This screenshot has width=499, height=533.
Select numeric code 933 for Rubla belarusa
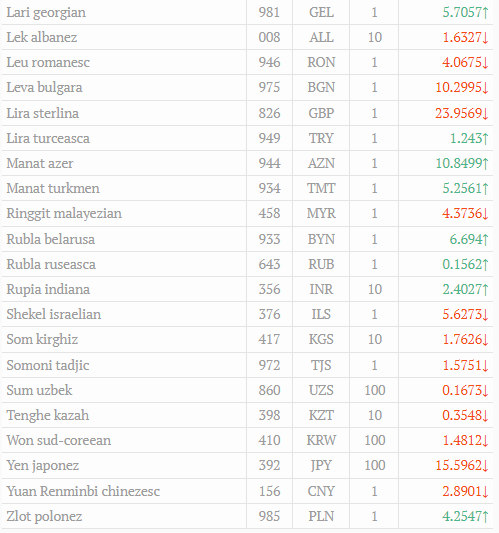[269, 239]
